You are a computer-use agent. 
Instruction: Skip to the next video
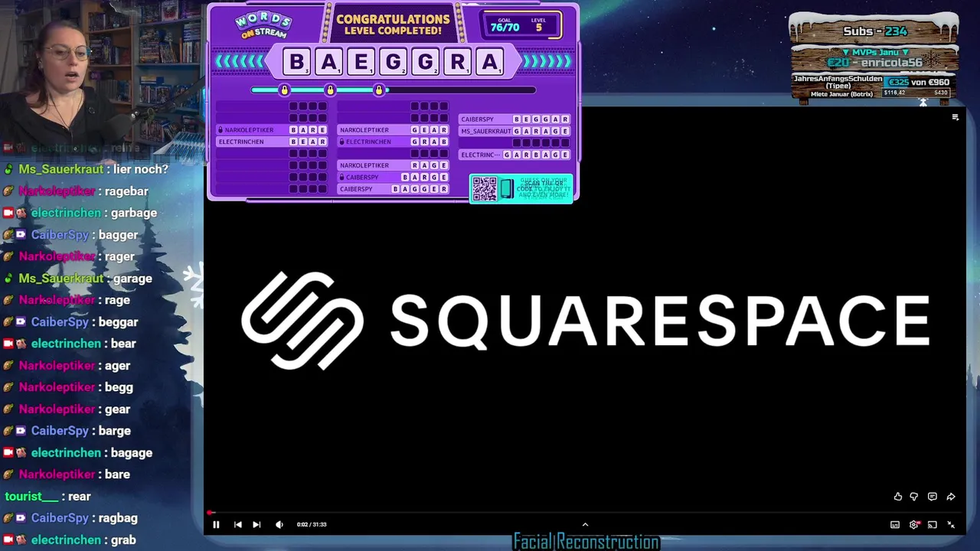pos(256,524)
